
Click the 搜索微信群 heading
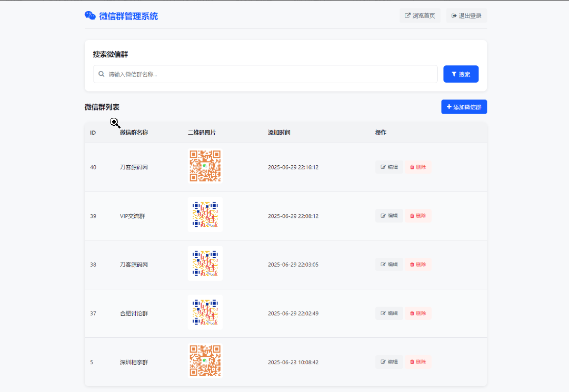point(111,54)
